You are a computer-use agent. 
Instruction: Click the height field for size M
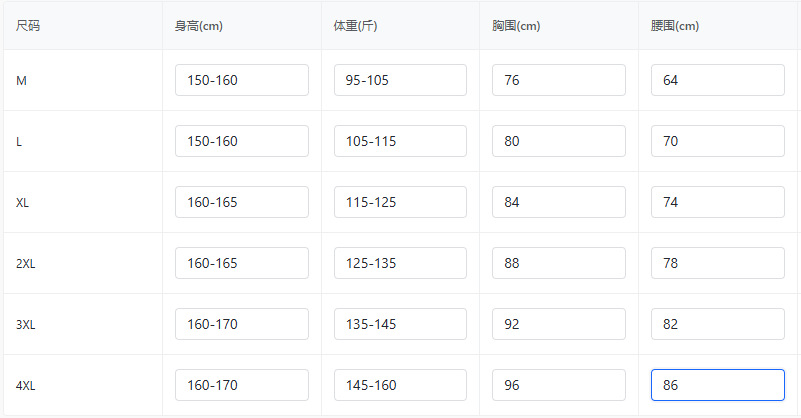241,80
